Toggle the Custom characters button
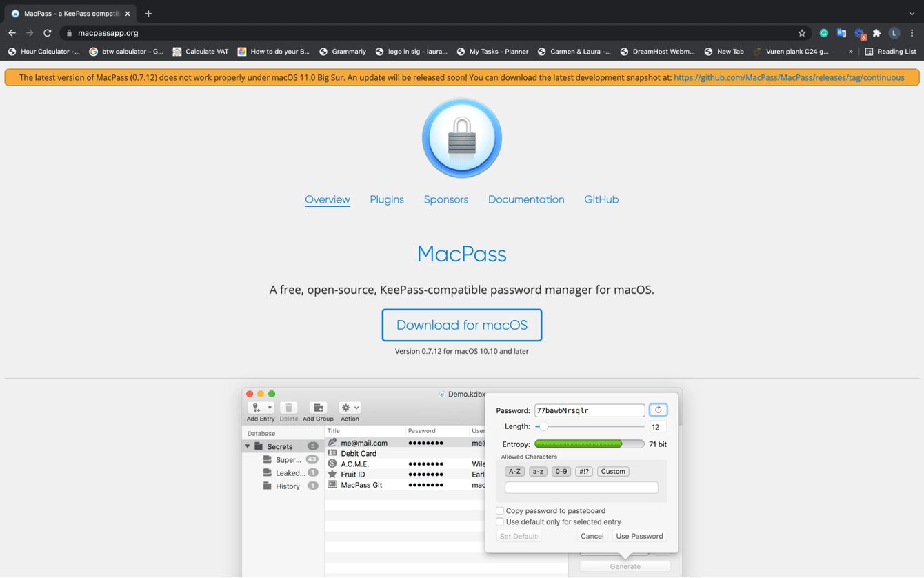 coord(613,472)
